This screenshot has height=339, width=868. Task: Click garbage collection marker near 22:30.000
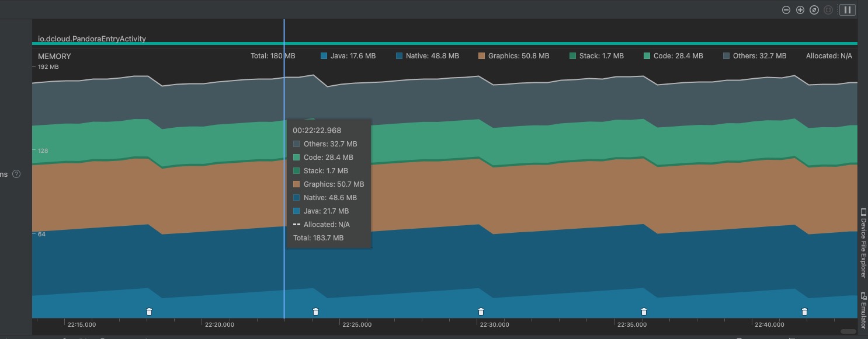click(x=481, y=312)
